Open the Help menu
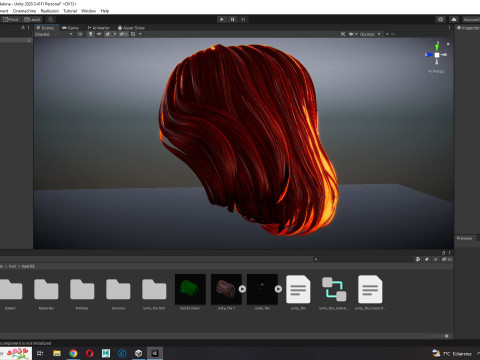Viewport: 480px width, 360px height. 105,11
